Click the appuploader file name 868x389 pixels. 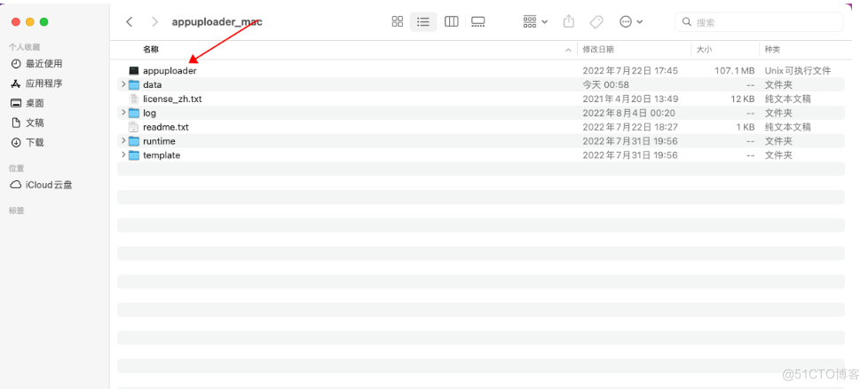coord(170,71)
